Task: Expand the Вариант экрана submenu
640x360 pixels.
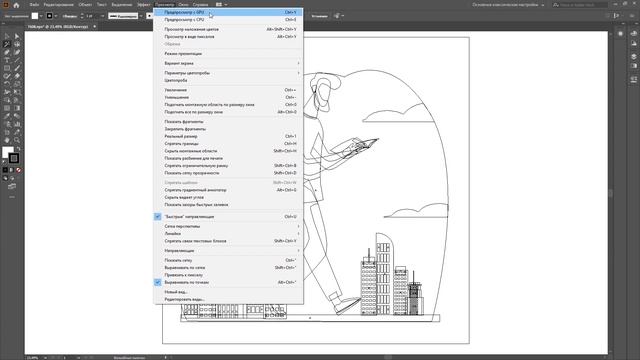Action: tap(229, 63)
